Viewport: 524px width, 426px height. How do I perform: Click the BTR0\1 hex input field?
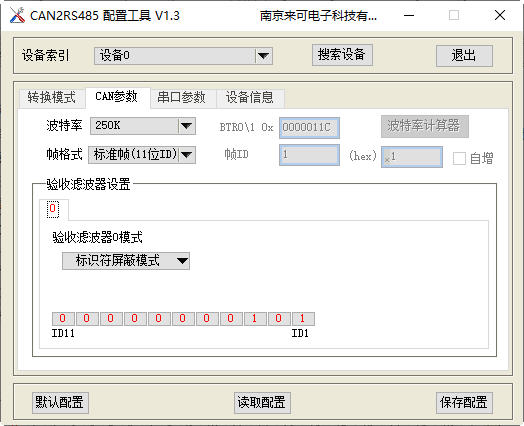[x=309, y=128]
